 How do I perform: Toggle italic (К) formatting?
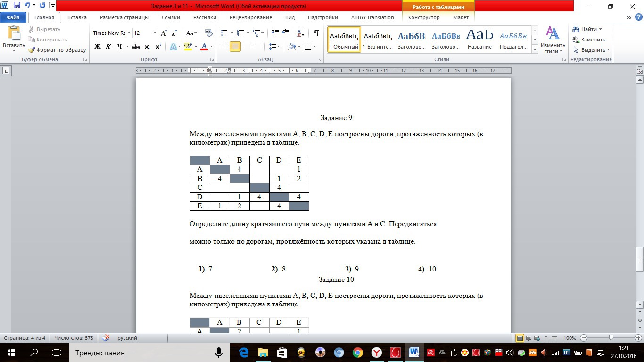[x=108, y=47]
